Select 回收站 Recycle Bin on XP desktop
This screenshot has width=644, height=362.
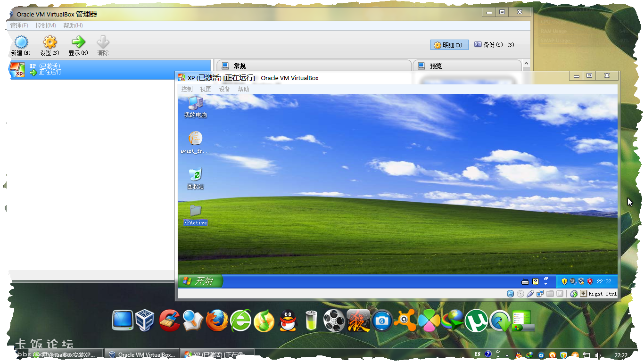(x=195, y=178)
